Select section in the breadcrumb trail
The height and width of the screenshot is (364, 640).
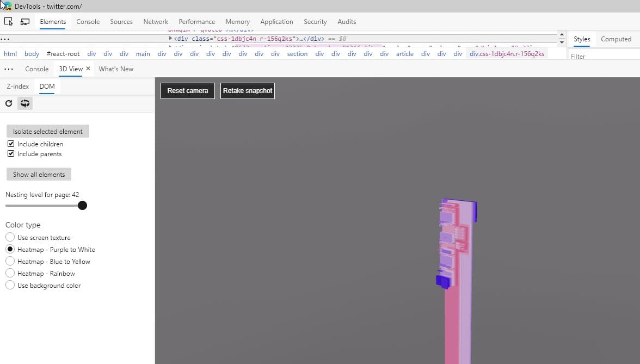297,54
